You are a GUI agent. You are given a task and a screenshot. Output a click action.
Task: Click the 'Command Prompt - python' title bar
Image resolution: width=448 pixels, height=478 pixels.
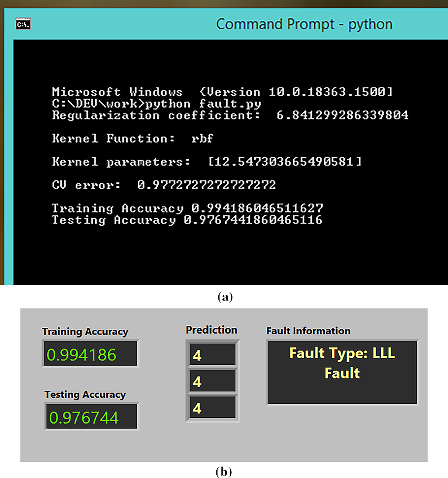click(x=304, y=24)
